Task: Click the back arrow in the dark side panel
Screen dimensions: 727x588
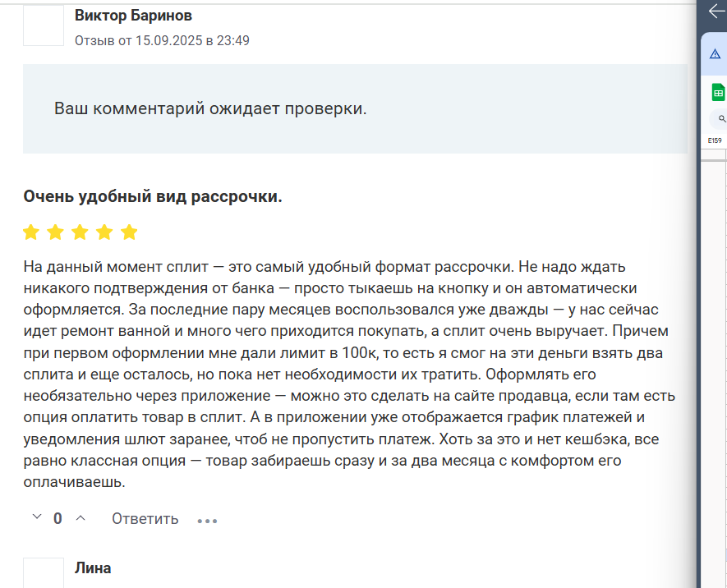Action: coord(717,11)
